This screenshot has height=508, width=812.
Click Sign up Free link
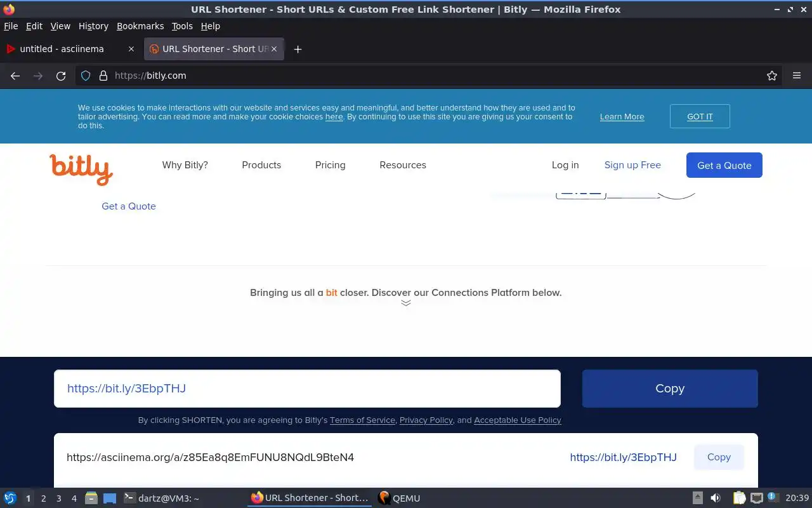(632, 165)
